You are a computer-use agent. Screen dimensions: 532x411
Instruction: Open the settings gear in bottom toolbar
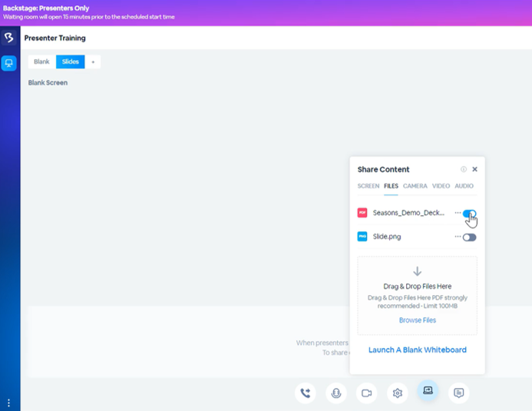coord(398,393)
